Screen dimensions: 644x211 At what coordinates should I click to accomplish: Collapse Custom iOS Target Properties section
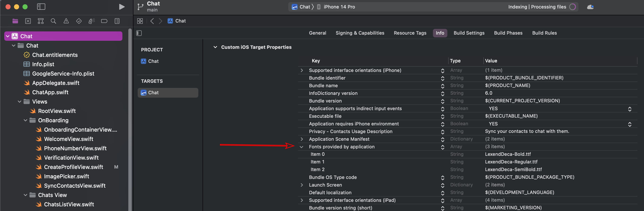tap(215, 47)
